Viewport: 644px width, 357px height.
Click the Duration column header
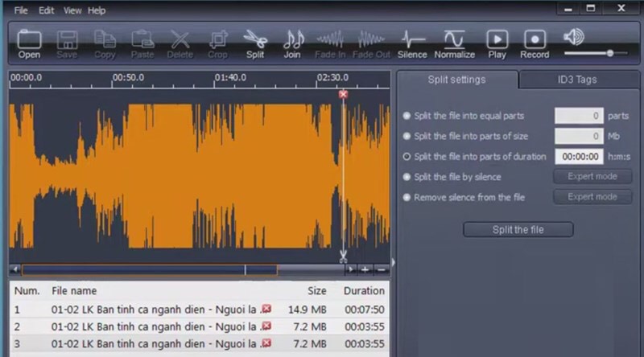[x=365, y=291]
